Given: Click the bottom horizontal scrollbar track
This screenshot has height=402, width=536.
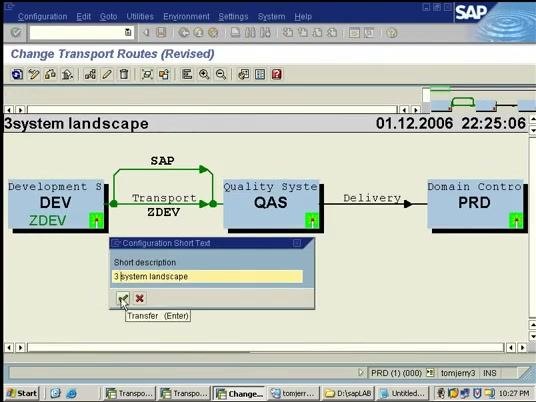Looking at the screenshot, I should tap(266, 348).
